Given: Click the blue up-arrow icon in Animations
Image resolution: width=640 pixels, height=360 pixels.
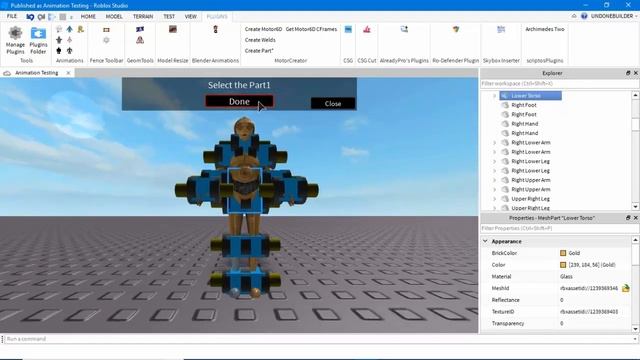Looking at the screenshot, I should (x=69, y=29).
